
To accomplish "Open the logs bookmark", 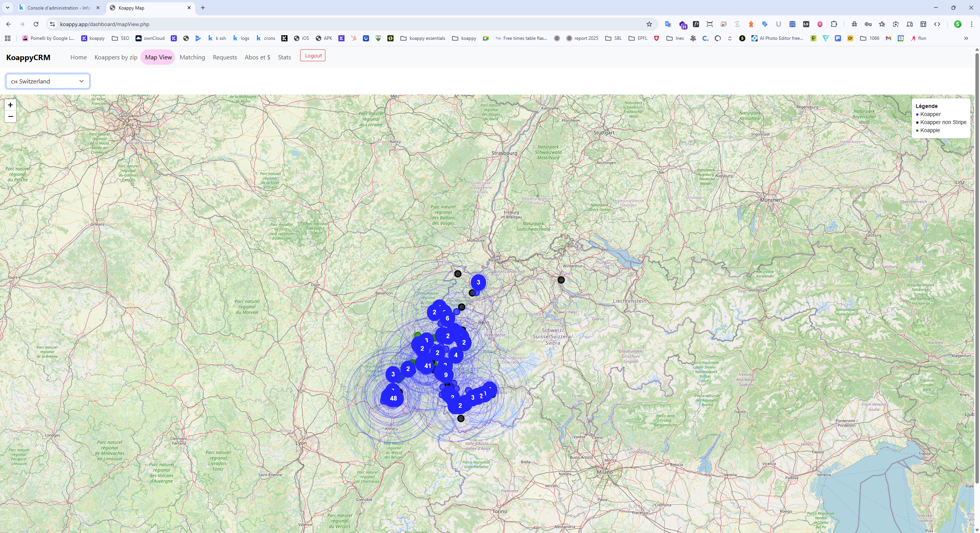I will [x=241, y=38].
